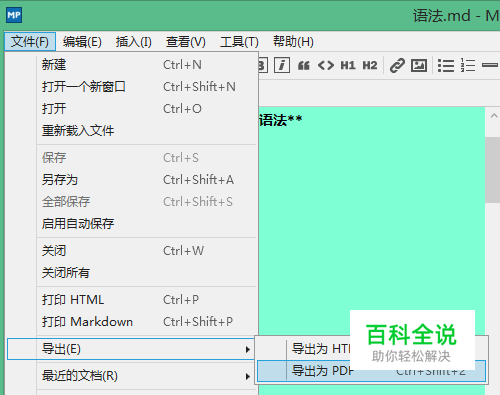Insert code with the angle-brackets icon
Screen dimensions: 500x395
tap(326, 65)
